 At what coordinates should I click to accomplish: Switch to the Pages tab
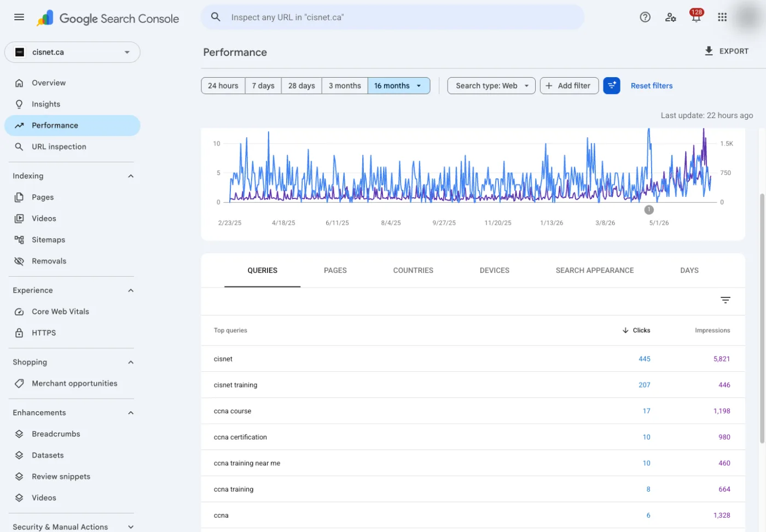335,271
